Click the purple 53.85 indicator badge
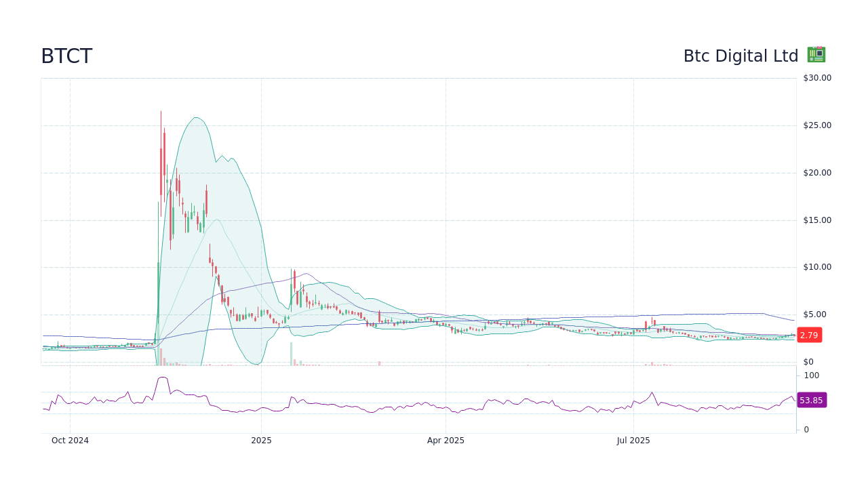 [811, 401]
